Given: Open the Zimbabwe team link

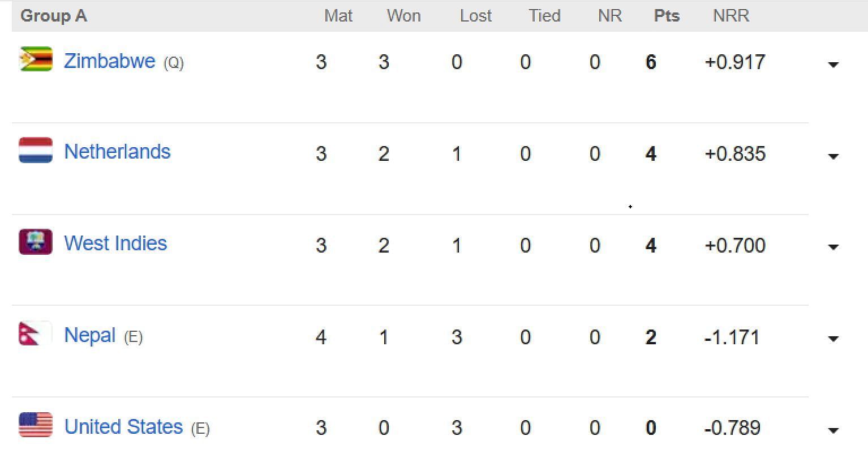Looking at the screenshot, I should pos(109,61).
